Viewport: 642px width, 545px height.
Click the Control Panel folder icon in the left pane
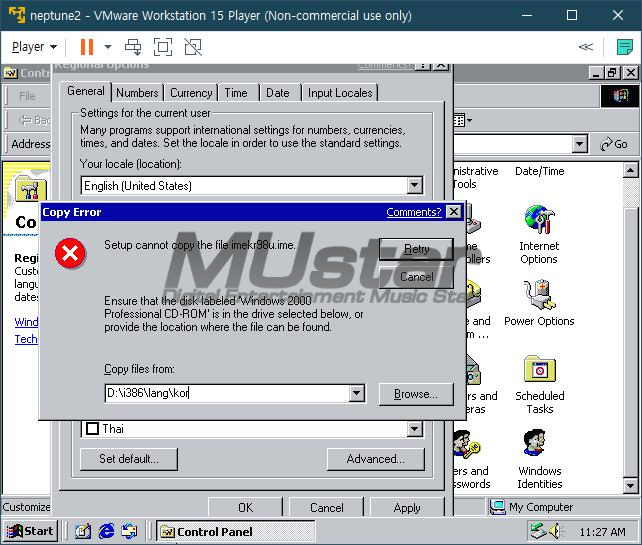point(30,189)
